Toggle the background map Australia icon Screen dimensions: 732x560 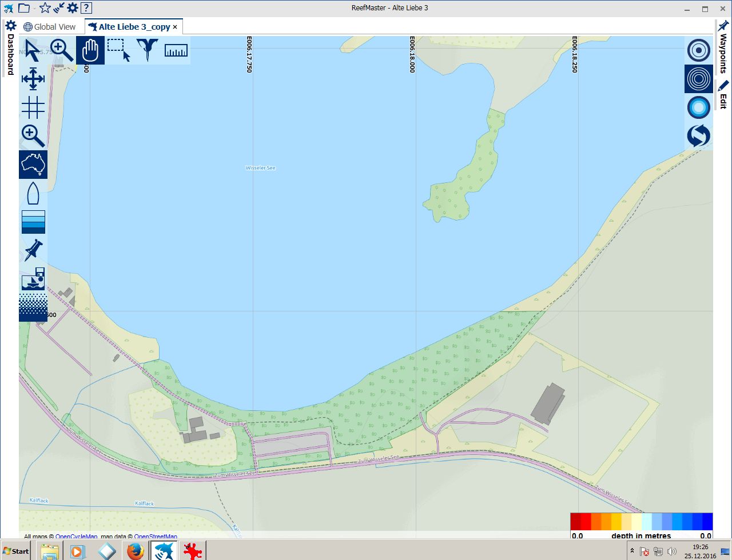[33, 165]
